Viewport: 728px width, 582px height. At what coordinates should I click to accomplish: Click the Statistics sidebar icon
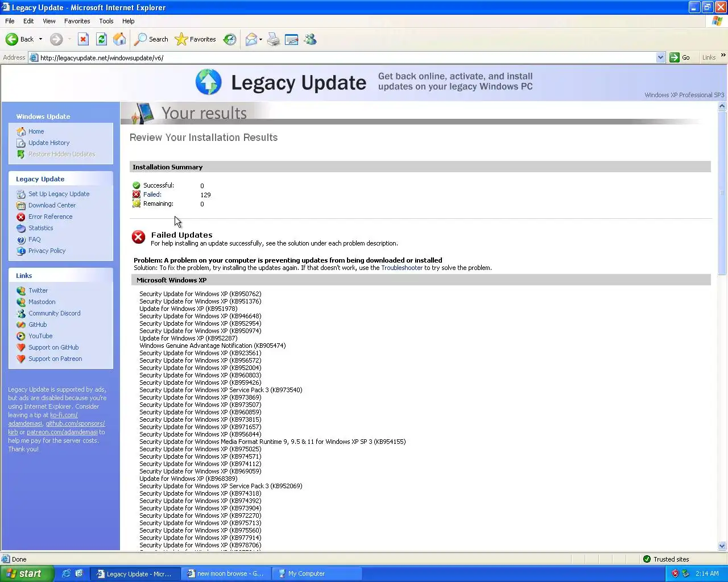(x=21, y=228)
